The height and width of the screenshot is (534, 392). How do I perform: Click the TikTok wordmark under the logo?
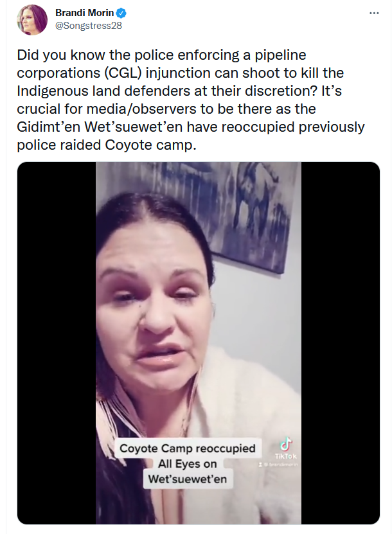pyautogui.click(x=286, y=456)
